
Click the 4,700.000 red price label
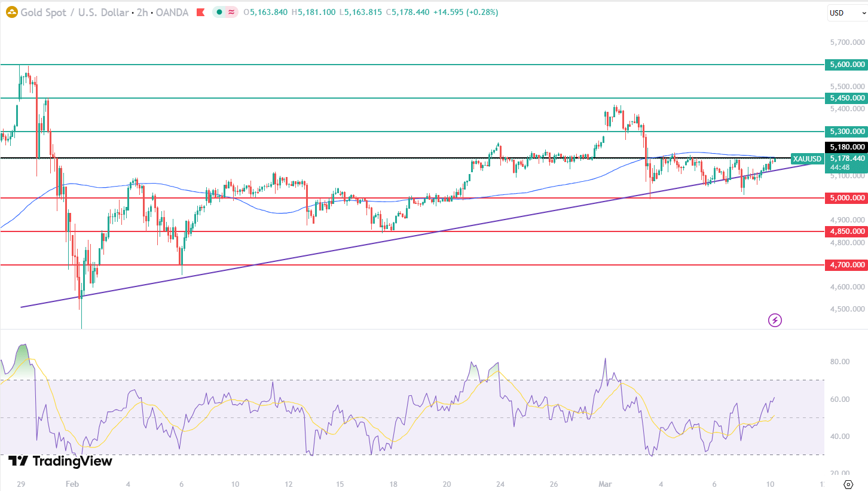846,265
